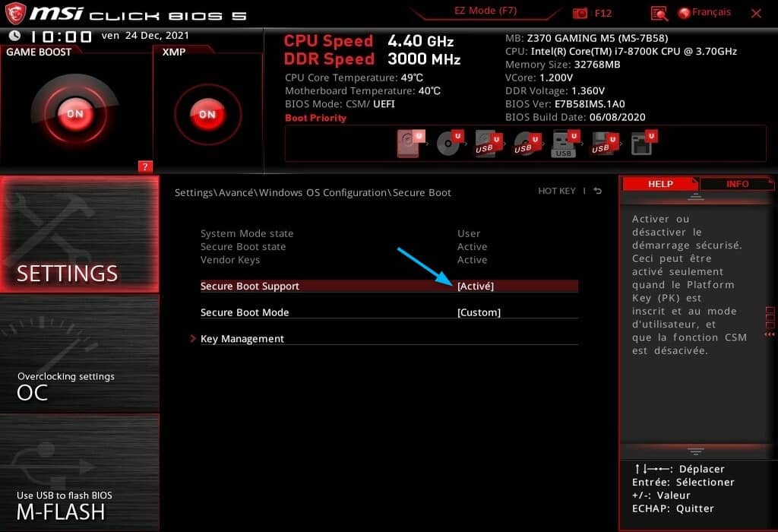The height and width of the screenshot is (532, 778).
Task: Click the 10:00 clock time
Action: coord(61,36)
